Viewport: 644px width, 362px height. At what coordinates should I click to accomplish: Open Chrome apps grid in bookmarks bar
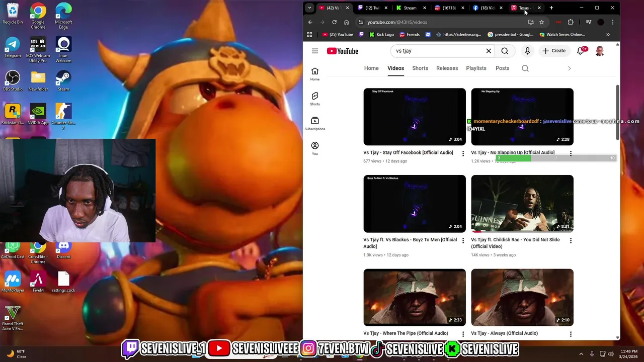coord(309,35)
